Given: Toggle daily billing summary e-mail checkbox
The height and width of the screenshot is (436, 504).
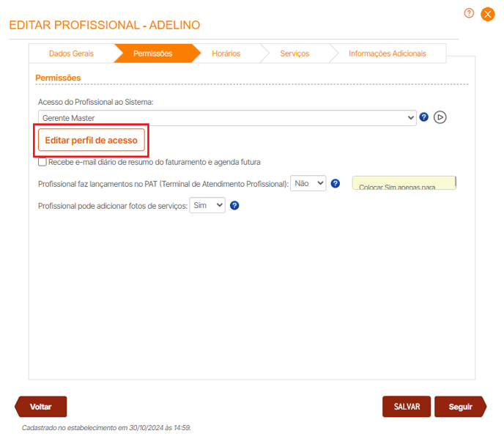Looking at the screenshot, I should (x=42, y=162).
